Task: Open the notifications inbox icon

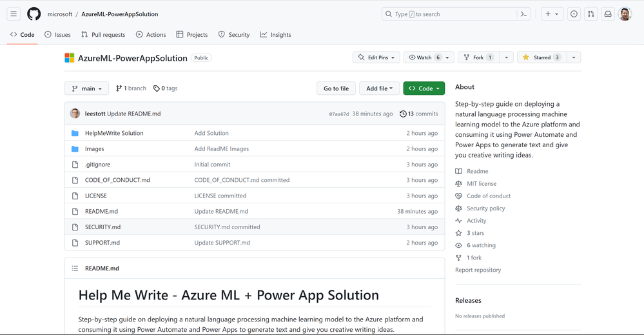Action: (608, 14)
